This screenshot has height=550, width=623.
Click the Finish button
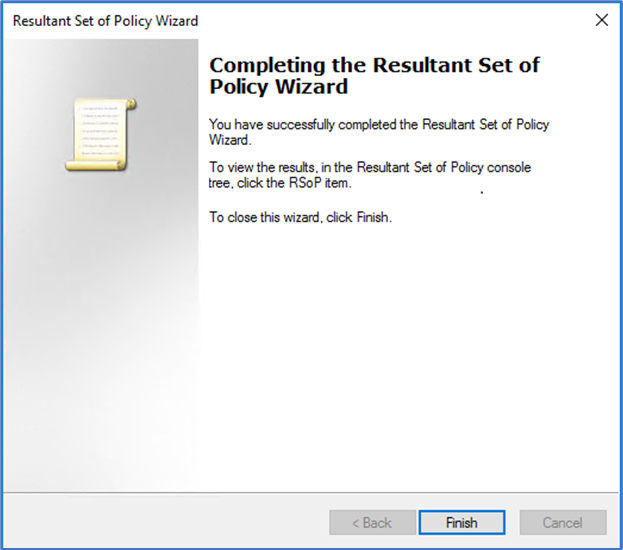point(461,522)
